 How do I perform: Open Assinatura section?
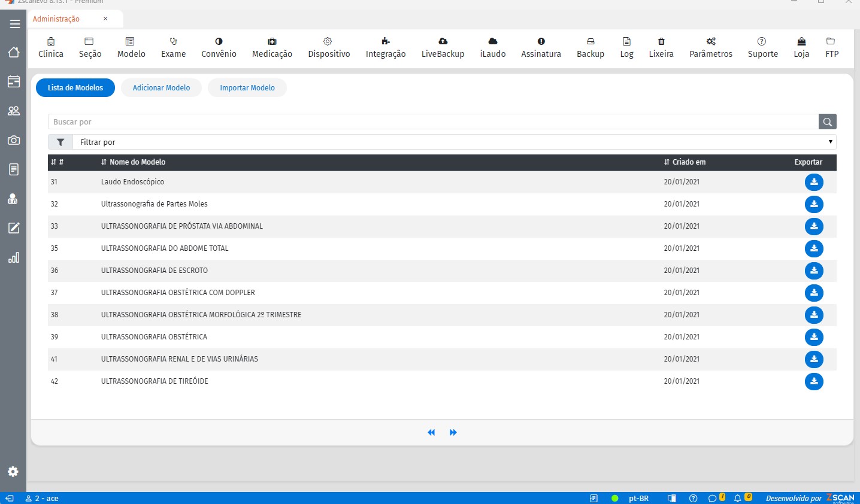[541, 48]
